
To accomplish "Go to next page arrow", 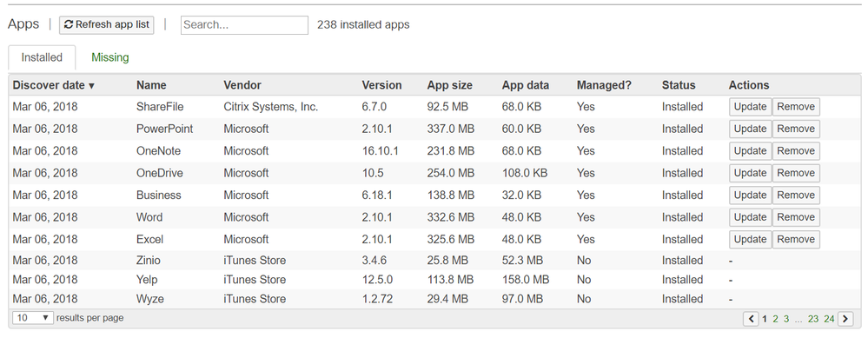I will [845, 319].
